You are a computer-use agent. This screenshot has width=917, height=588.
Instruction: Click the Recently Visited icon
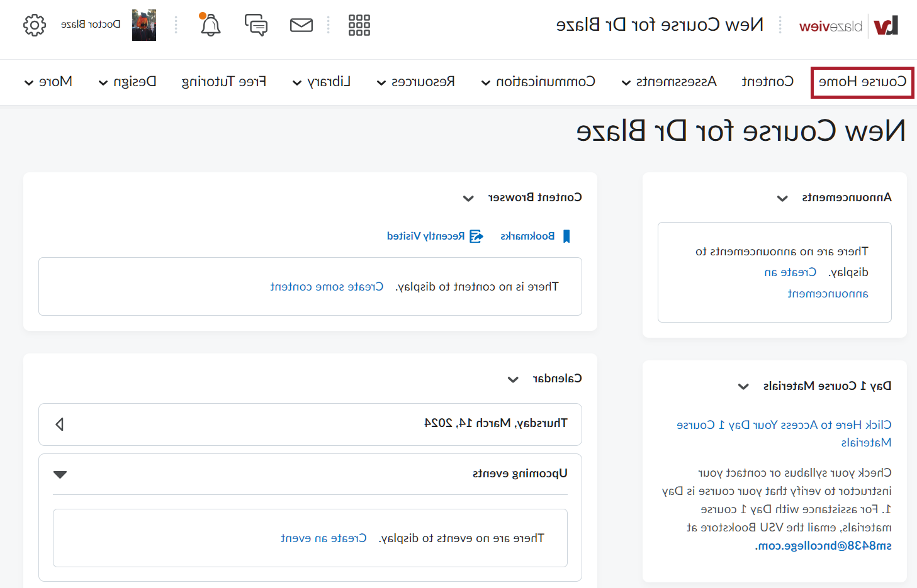click(477, 236)
